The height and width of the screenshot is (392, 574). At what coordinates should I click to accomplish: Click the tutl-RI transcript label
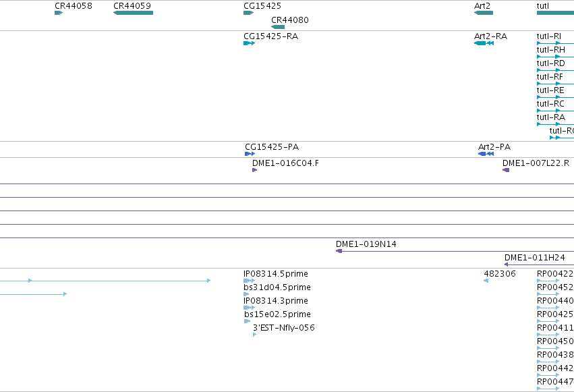pyautogui.click(x=549, y=36)
